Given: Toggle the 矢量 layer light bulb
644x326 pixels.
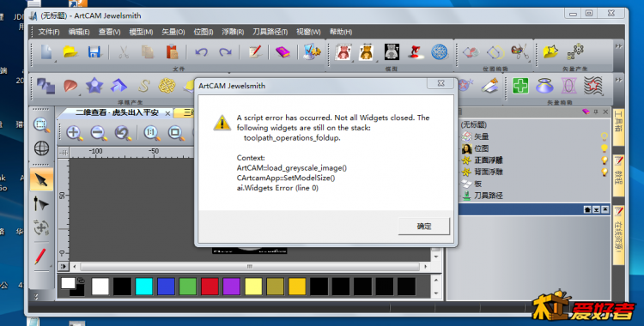Looking at the screenshot, I should pyautogui.click(x=605, y=136).
